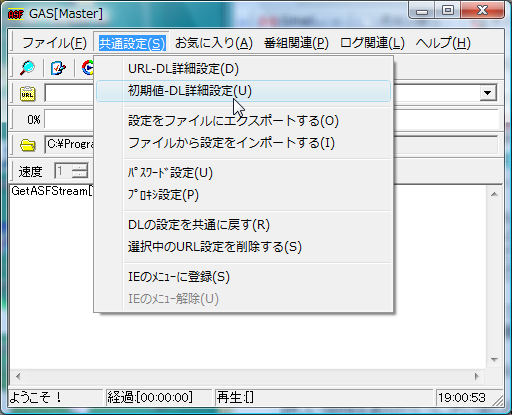This screenshot has width=512, height=415.
Task: Open the ファイル(F) menu
Action: point(54,43)
